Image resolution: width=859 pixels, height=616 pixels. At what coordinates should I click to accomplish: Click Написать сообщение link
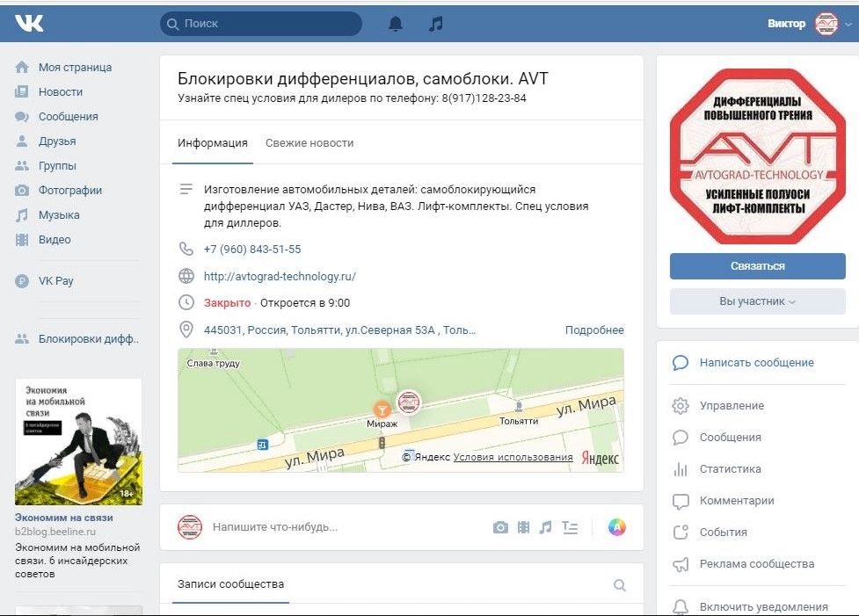tap(756, 362)
